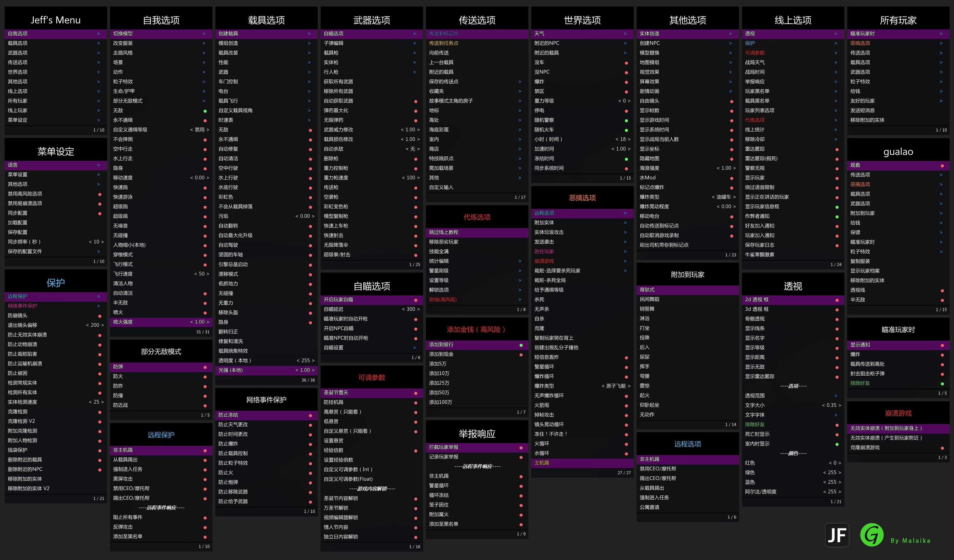This screenshot has height=560, width=954.
Task: Click the JF logo icon
Action: click(x=837, y=535)
